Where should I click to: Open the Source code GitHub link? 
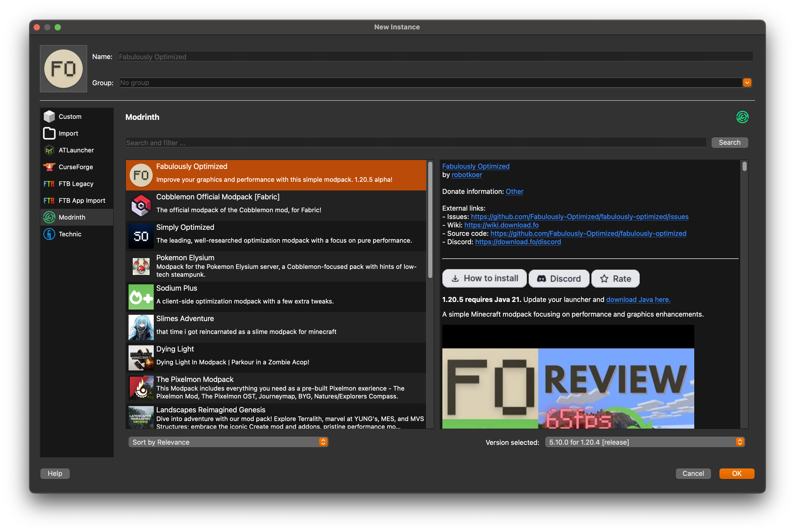[588, 233]
